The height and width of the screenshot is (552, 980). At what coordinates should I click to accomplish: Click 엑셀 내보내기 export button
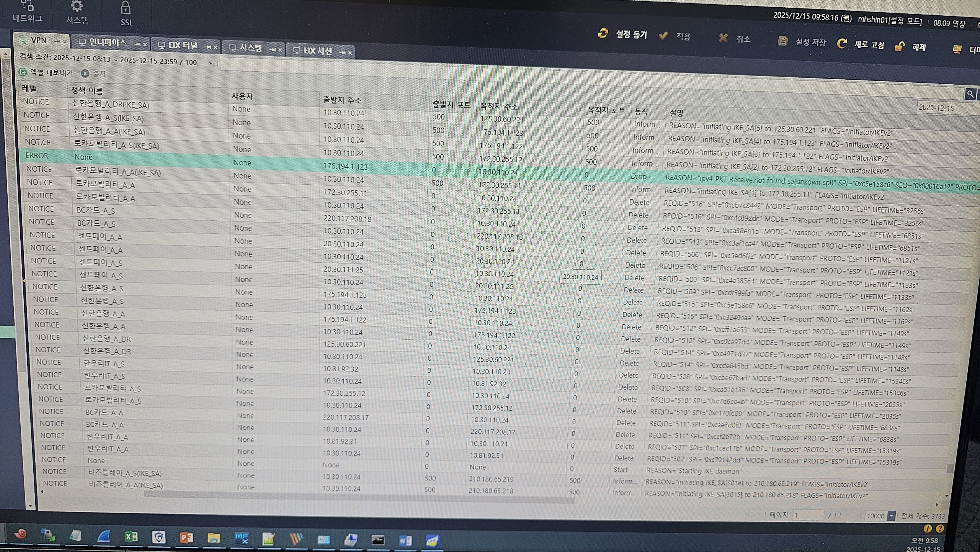[x=46, y=72]
